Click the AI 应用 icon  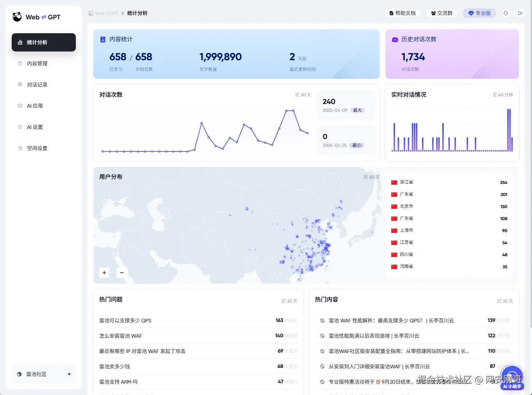tap(20, 106)
